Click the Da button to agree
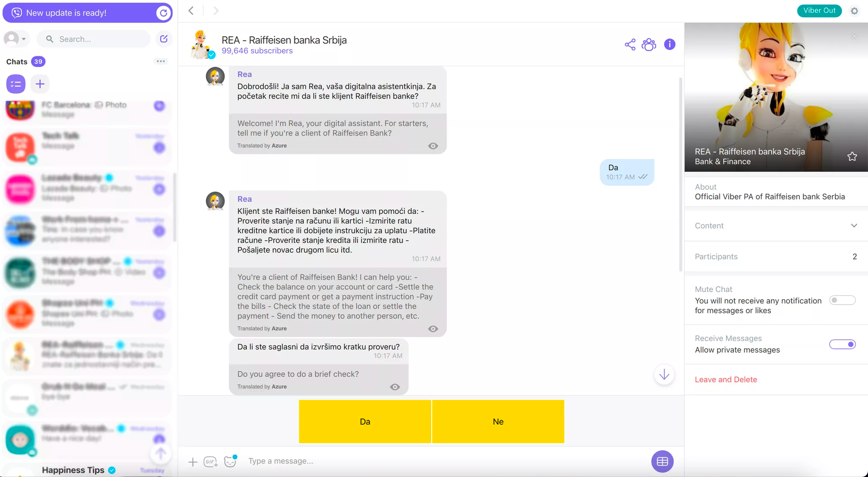The height and width of the screenshot is (477, 868). (x=364, y=421)
